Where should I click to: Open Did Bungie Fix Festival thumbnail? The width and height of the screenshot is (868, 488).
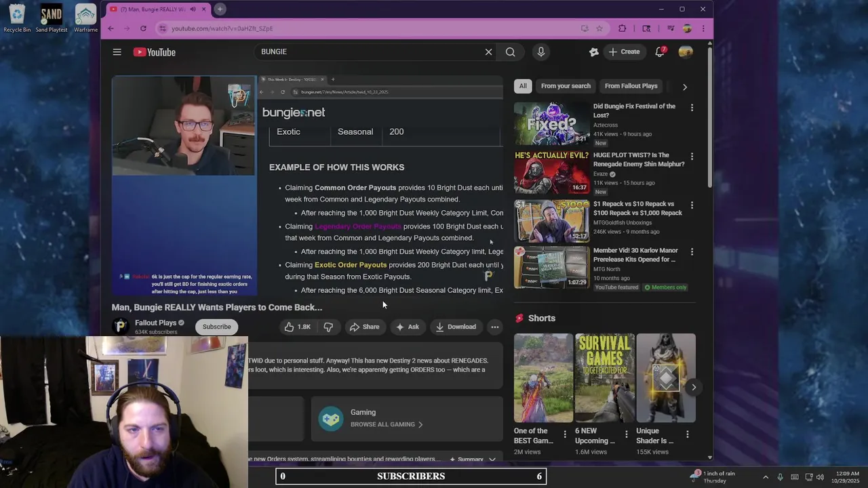point(551,123)
